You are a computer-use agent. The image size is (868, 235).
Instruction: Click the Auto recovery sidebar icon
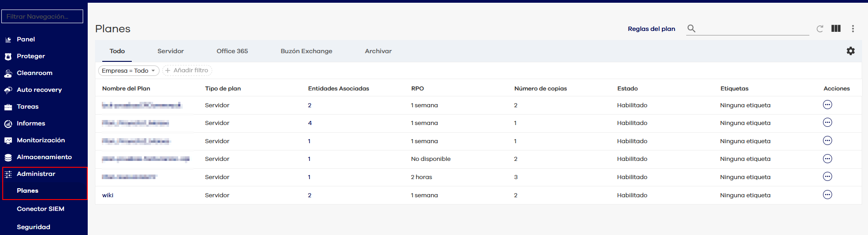point(8,90)
